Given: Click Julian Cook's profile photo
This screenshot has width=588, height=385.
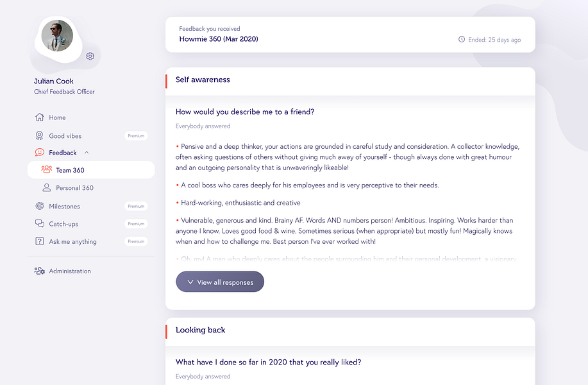Looking at the screenshot, I should (57, 35).
